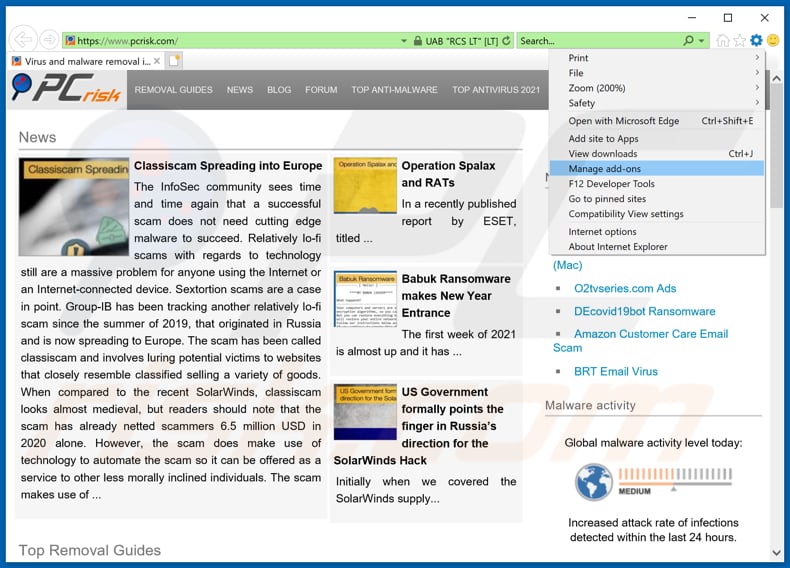This screenshot has height=568, width=790.
Task: Open the DEcovid19bot Ransomware link
Action: (644, 311)
